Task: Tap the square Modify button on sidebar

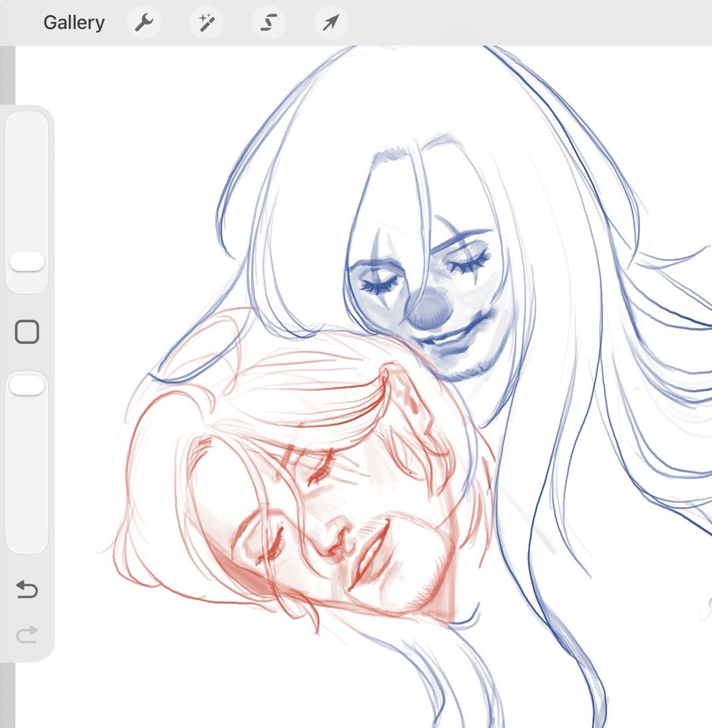Action: (27, 332)
